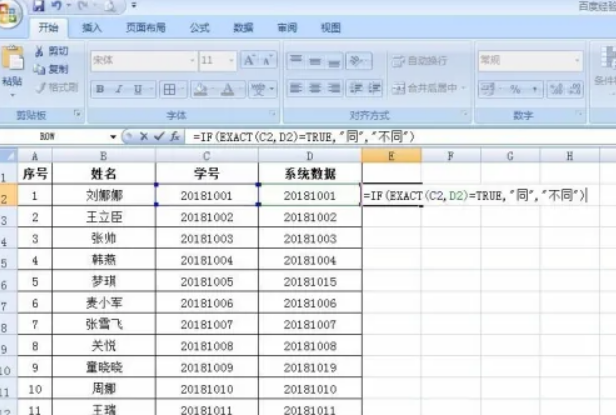Undo last action in quick access toolbar
The height and width of the screenshot is (415, 616).
click(57, 6)
